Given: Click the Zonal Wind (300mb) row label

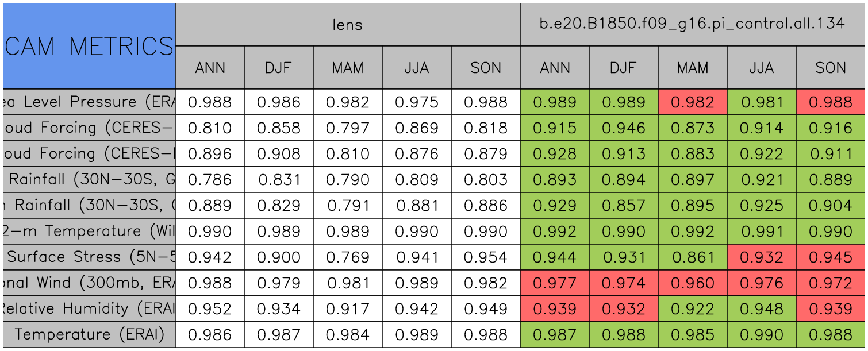Looking at the screenshot, I should point(89,283).
